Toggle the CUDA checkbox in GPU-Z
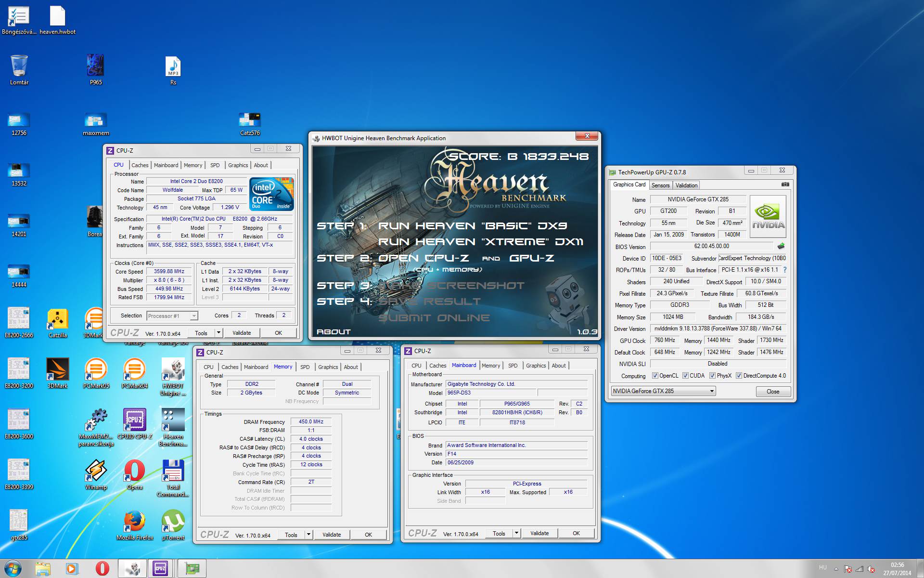The width and height of the screenshot is (924, 578). coord(685,376)
